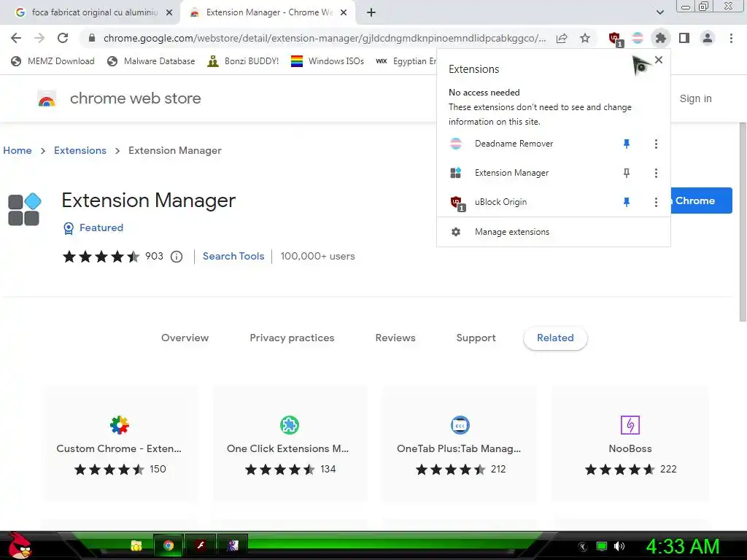747x560 pixels.
Task: Unpin uBlock Origin from toolbar
Action: coord(627,203)
